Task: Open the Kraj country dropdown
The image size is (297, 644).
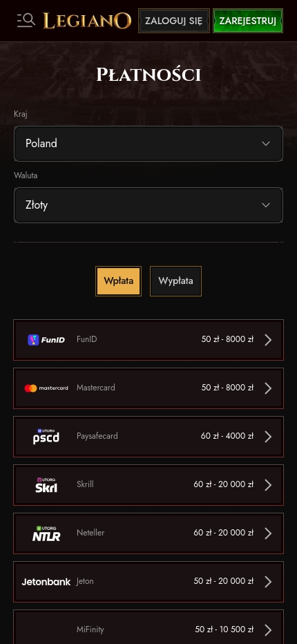Action: click(x=148, y=143)
